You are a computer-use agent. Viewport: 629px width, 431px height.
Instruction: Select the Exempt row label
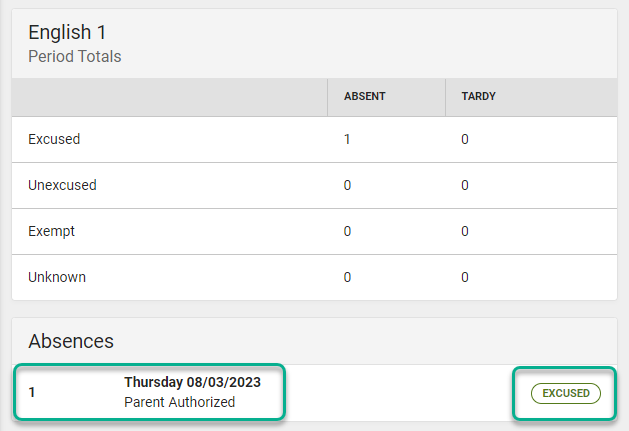pyautogui.click(x=52, y=231)
